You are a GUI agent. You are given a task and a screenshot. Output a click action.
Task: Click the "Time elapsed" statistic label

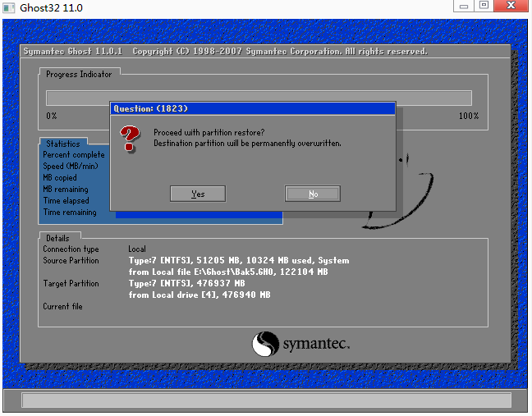click(x=66, y=201)
